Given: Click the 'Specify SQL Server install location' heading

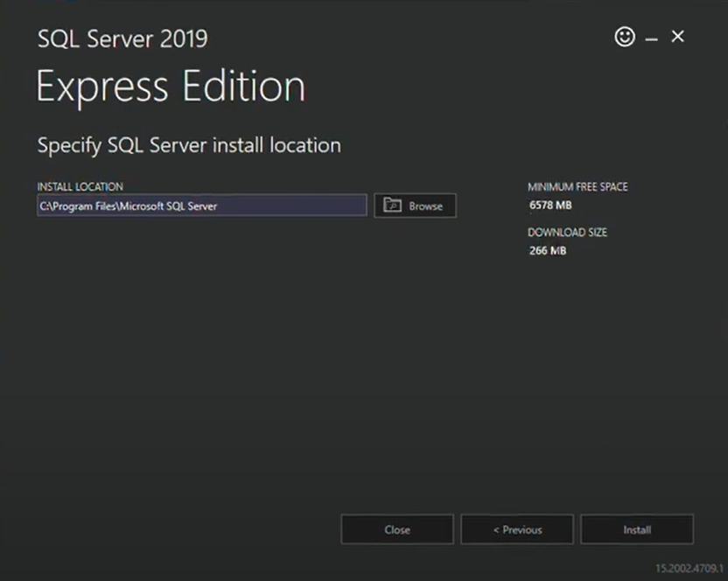Looking at the screenshot, I should [189, 145].
